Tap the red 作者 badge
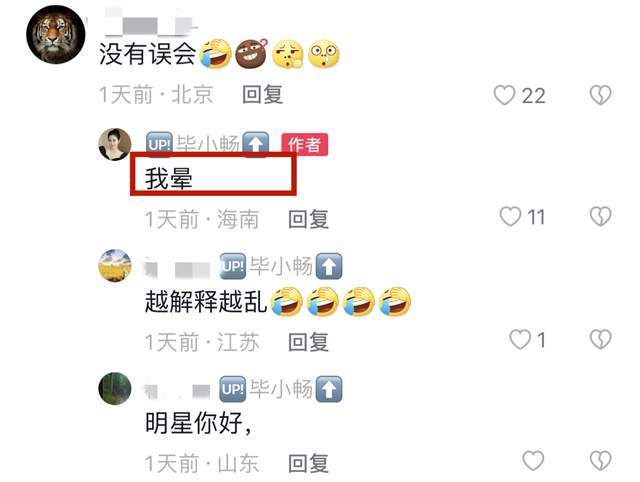 click(304, 144)
